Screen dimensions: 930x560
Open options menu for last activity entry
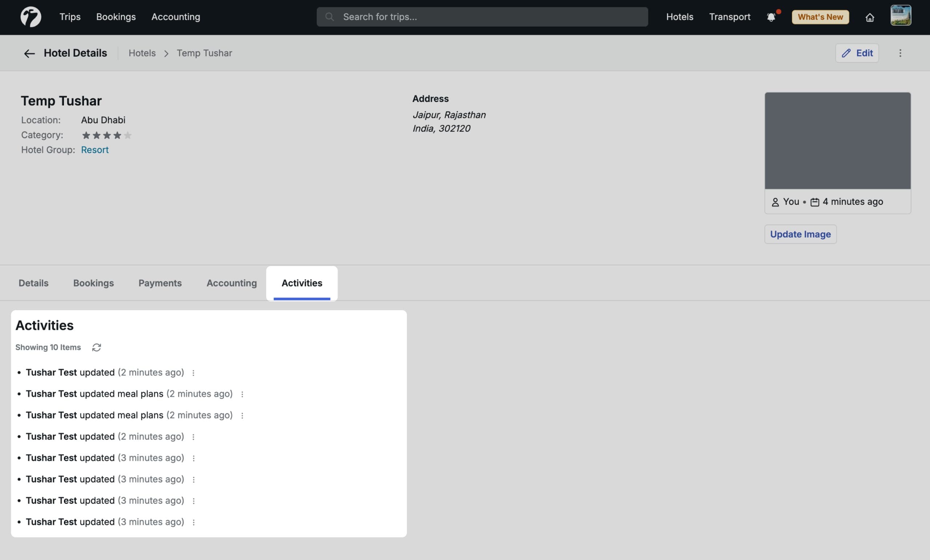pyautogui.click(x=193, y=522)
